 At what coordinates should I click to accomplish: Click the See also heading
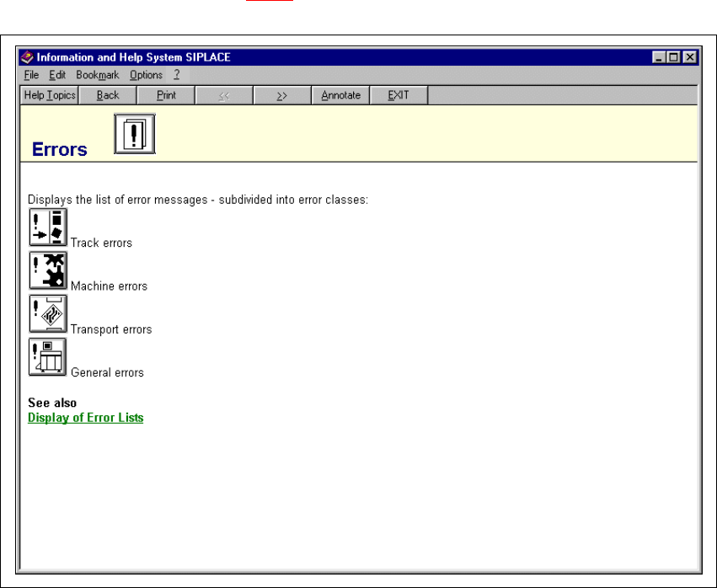click(52, 403)
